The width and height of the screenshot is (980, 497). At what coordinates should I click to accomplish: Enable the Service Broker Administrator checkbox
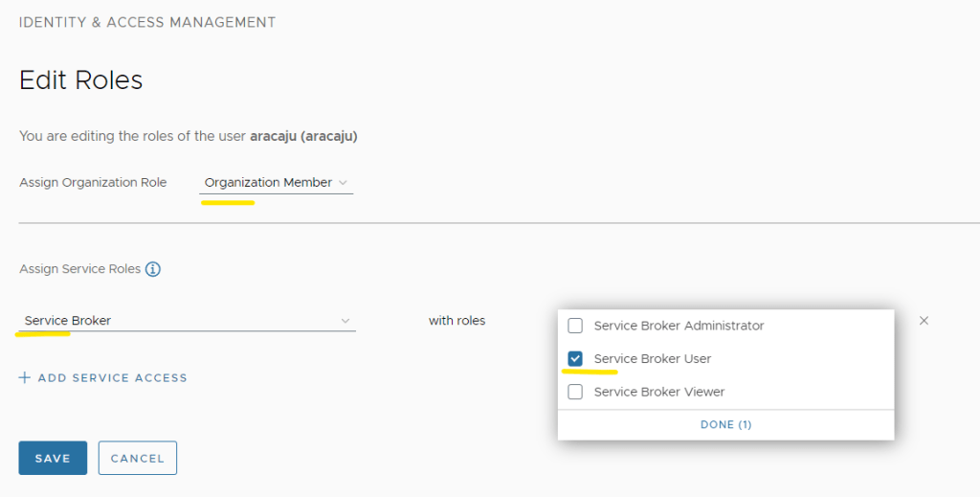tap(575, 326)
